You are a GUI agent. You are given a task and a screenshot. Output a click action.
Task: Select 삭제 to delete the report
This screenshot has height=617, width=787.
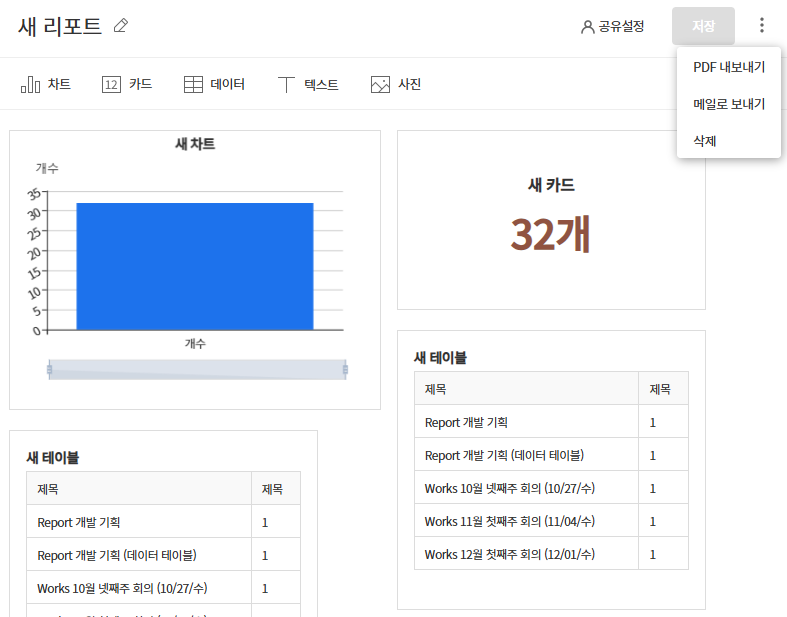point(705,141)
